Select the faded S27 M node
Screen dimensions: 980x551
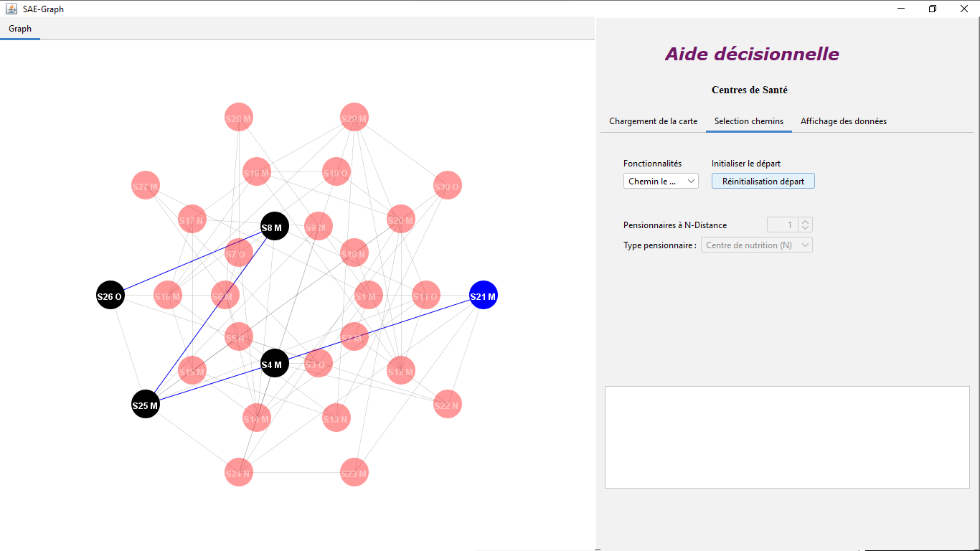click(145, 186)
